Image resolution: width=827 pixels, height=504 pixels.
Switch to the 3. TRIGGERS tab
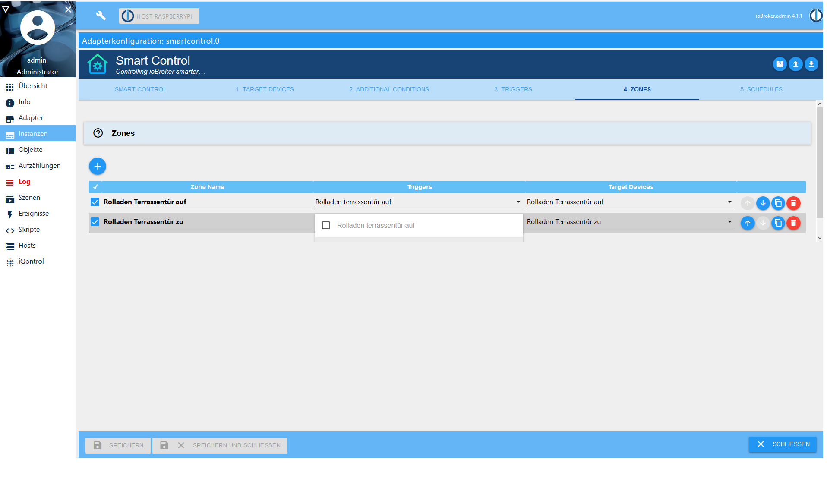(513, 89)
